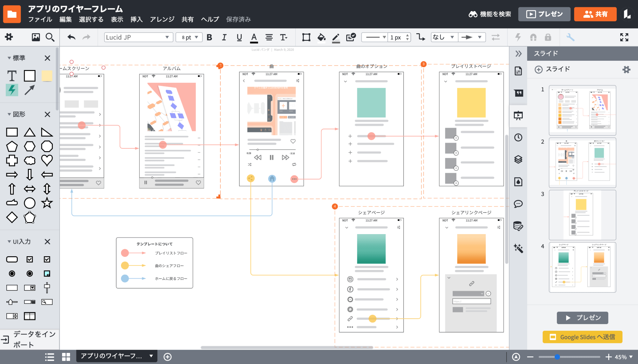
Task: Select the heart shape
Action: pos(47,161)
